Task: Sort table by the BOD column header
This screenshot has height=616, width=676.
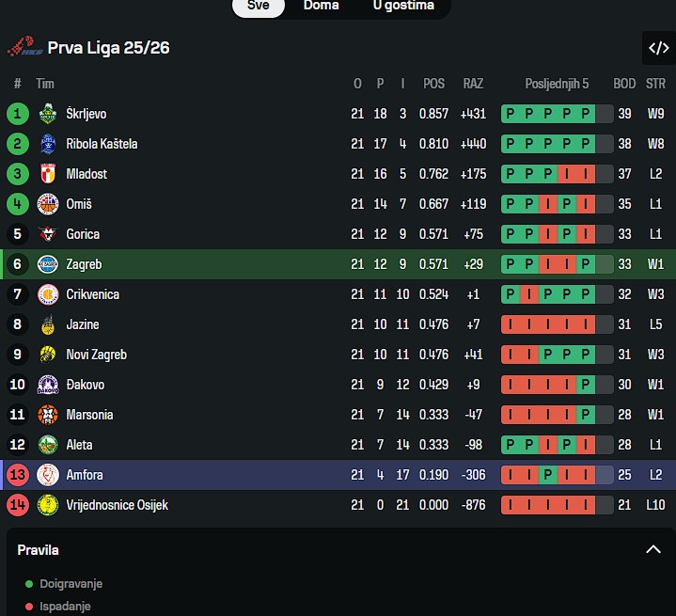Action: pos(624,84)
